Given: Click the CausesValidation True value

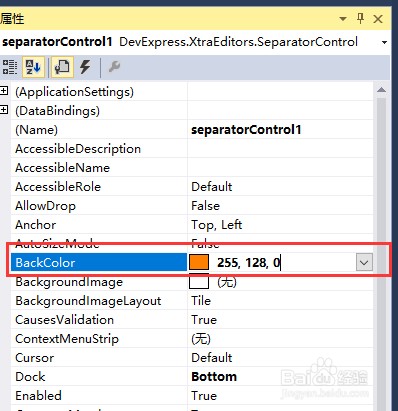Looking at the screenshot, I should pos(204,320).
